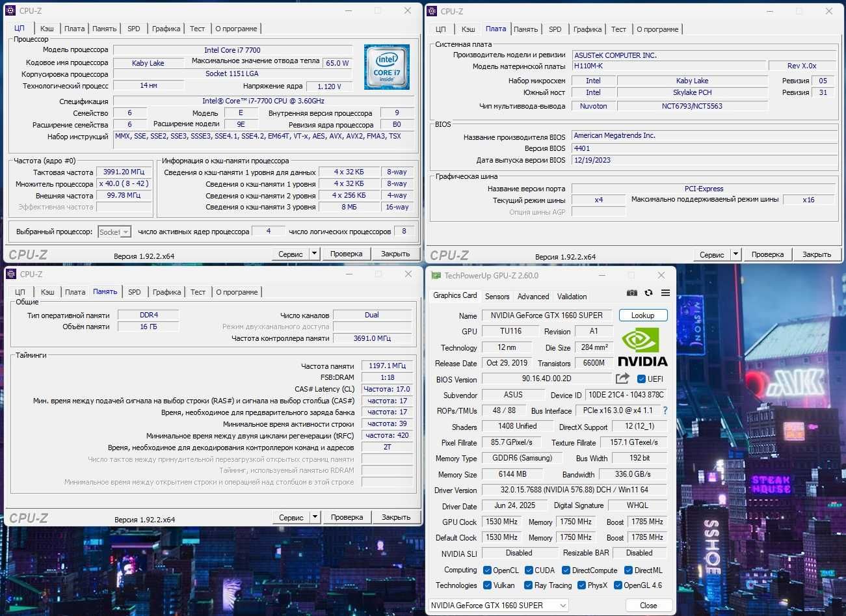Click the multiplier value x 40.0 (8 - 42)
Screen dimensions: 846x616
(124, 184)
